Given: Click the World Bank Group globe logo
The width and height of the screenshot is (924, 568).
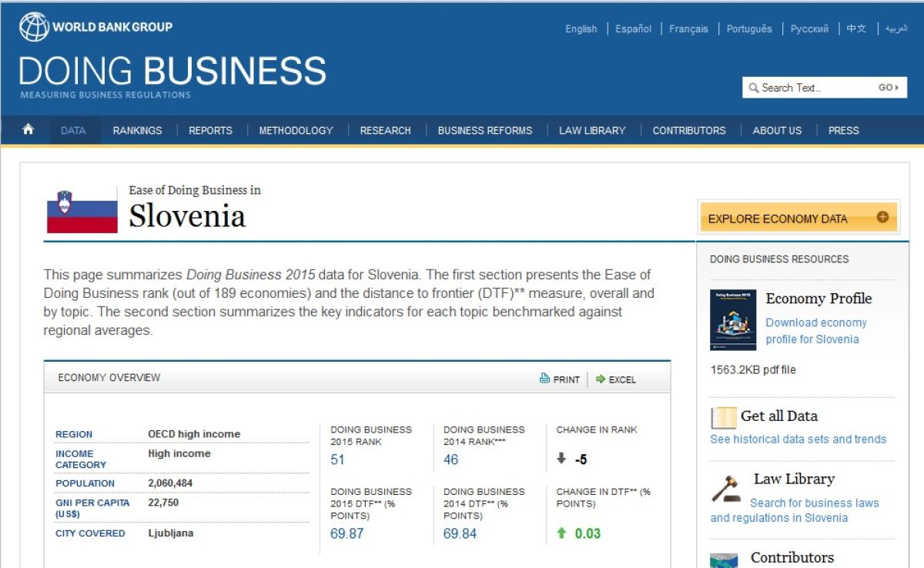Looking at the screenshot, I should point(33,27).
